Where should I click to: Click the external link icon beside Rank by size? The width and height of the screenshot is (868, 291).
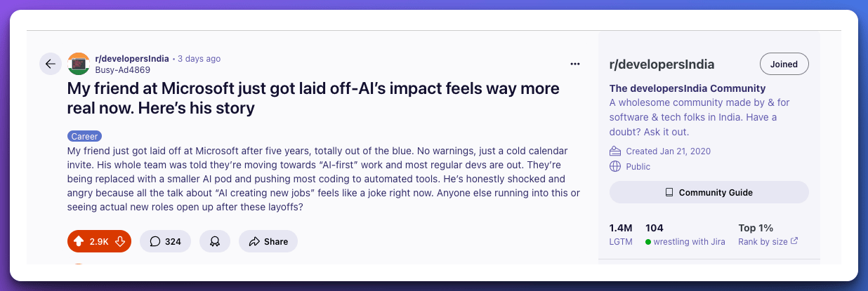[794, 241]
